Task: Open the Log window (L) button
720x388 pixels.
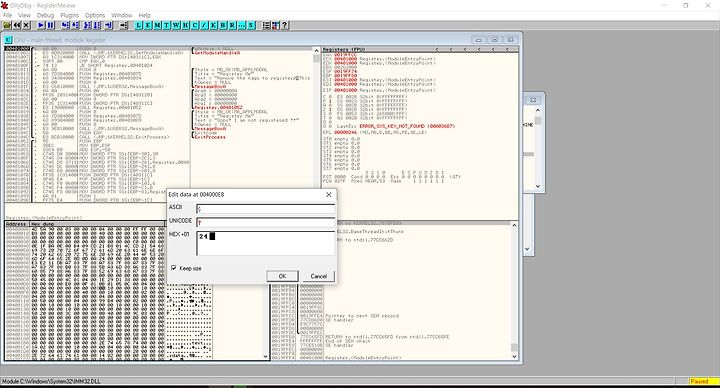Action: pyautogui.click(x=138, y=25)
